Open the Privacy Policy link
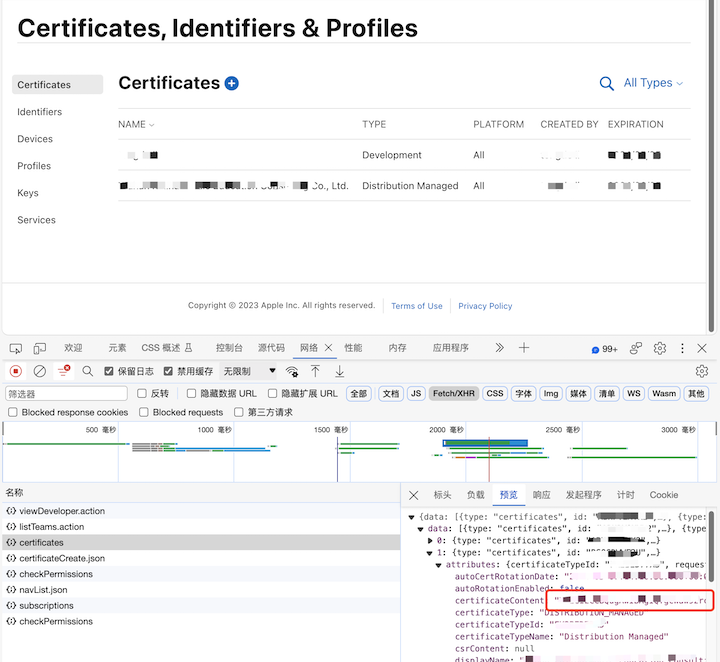This screenshot has width=720, height=662. (x=485, y=306)
